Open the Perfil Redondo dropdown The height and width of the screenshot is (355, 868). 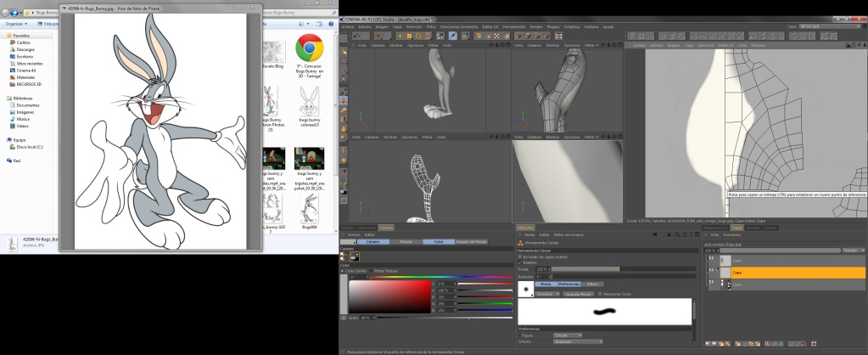pos(578,341)
